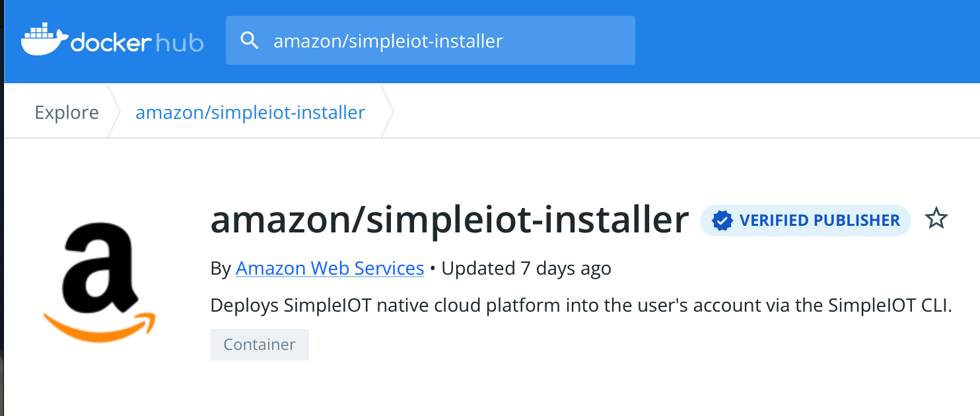Click the amazon/simpleiot-installer page title
This screenshot has width=980, height=416.
tap(450, 221)
